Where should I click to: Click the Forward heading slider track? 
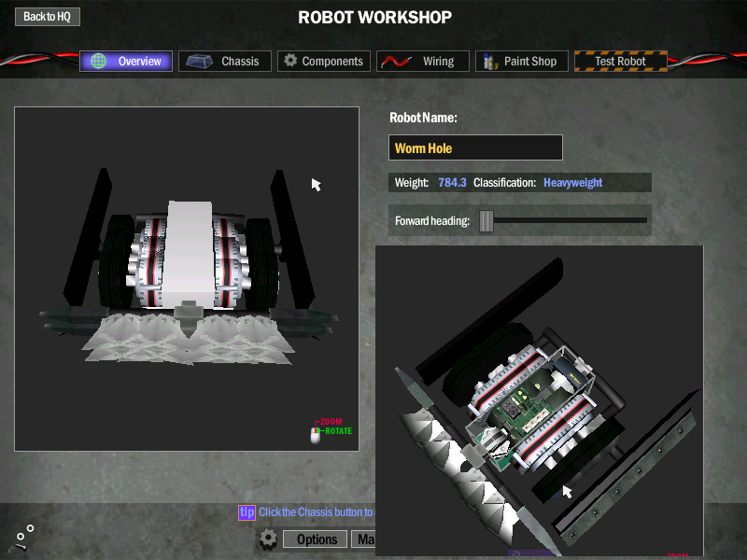tap(564, 220)
